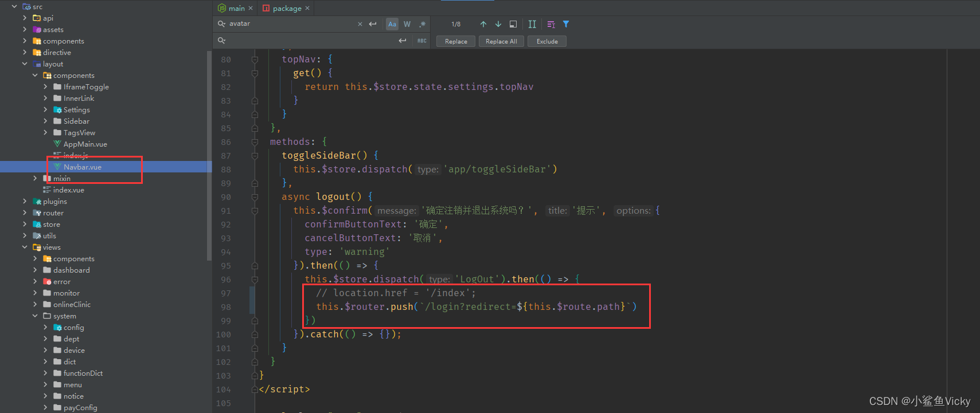
Task: Close the main tab
Action: (251, 8)
